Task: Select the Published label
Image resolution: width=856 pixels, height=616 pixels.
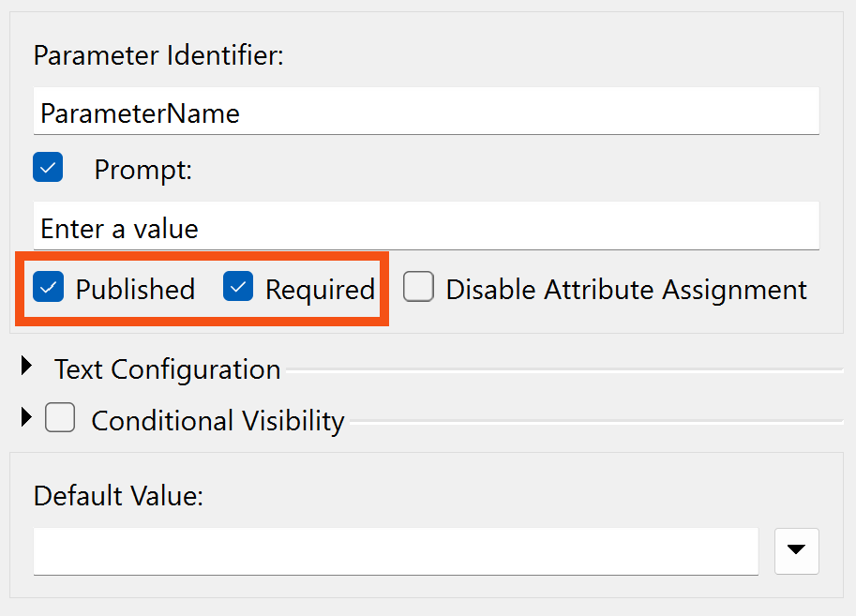Action: click(135, 289)
